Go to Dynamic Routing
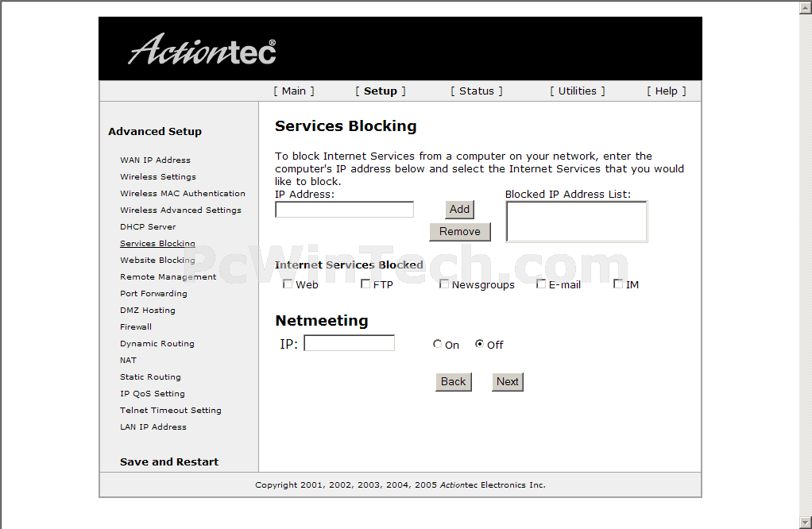Image resolution: width=812 pixels, height=529 pixels. 157,343
